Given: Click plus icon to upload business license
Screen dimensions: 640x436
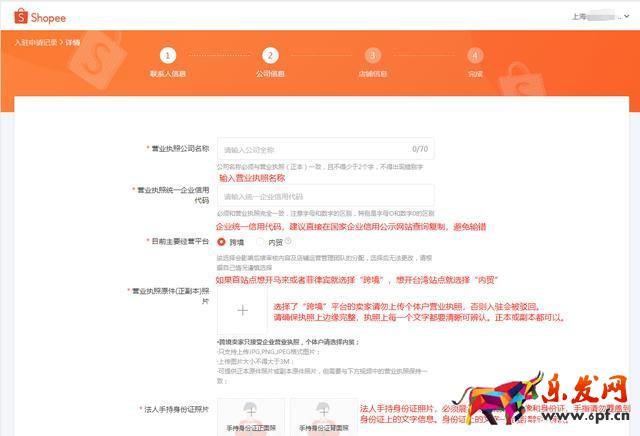Looking at the screenshot, I should point(242,313).
